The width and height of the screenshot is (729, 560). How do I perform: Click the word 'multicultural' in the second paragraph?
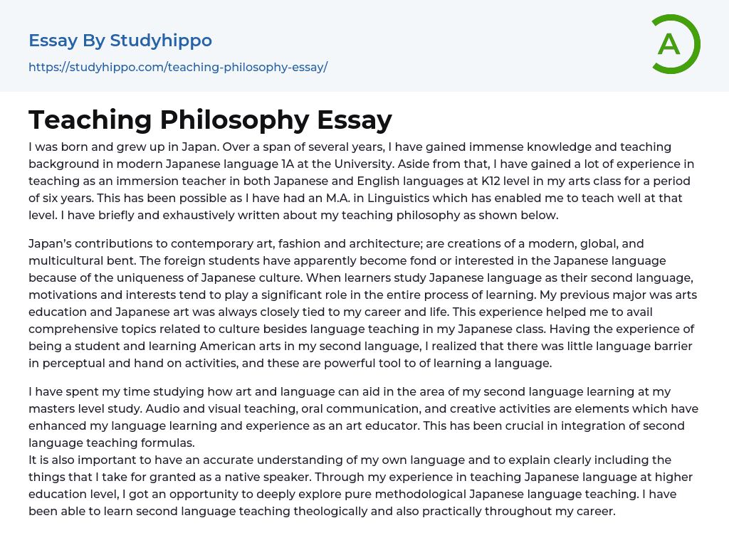click(65, 260)
